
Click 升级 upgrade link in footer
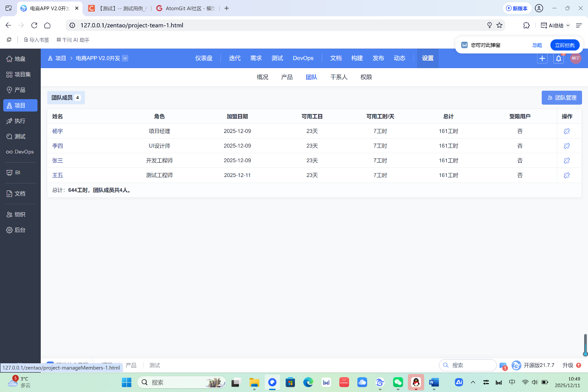pyautogui.click(x=571, y=365)
